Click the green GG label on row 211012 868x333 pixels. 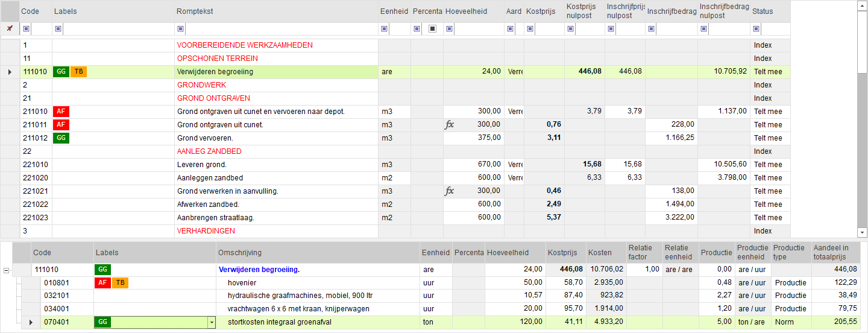(x=61, y=138)
